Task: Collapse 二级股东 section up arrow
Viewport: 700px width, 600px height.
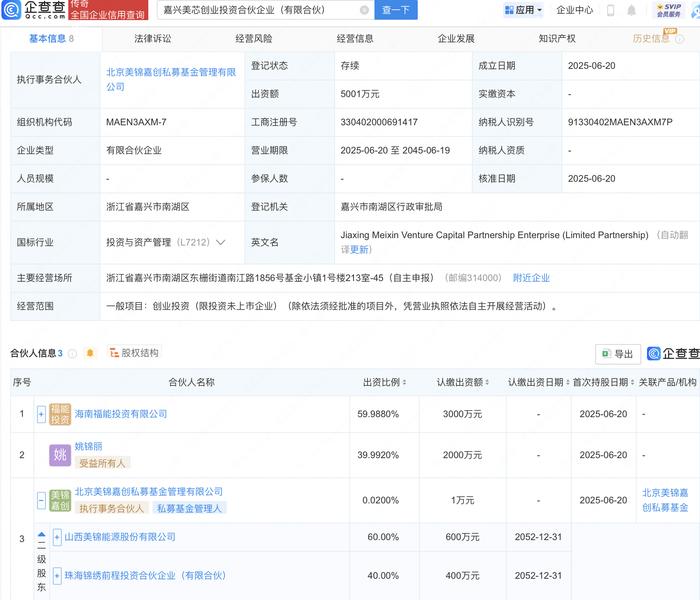Action: (x=42, y=534)
